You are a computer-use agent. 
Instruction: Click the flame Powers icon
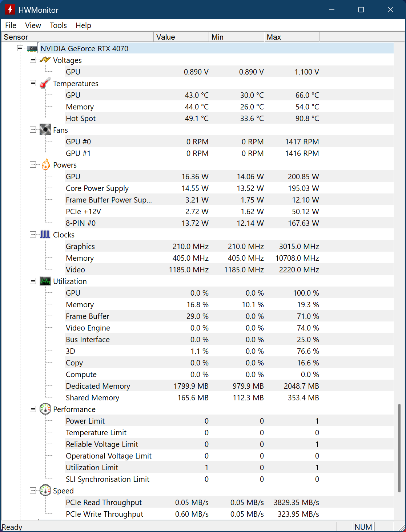point(45,165)
